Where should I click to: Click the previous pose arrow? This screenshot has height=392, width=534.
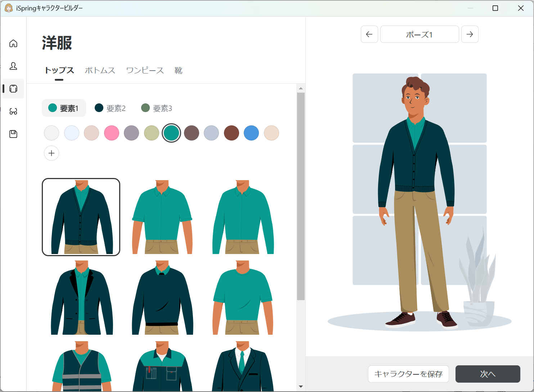tap(369, 34)
